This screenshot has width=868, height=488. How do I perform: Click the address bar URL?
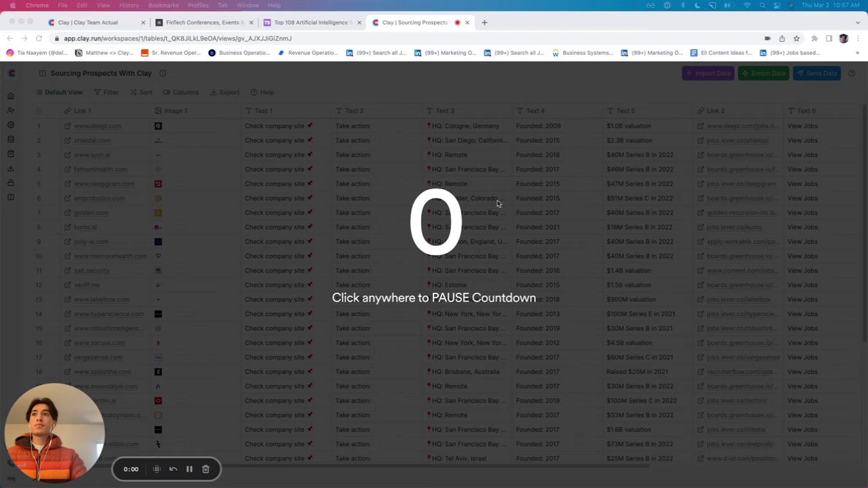[x=178, y=39]
